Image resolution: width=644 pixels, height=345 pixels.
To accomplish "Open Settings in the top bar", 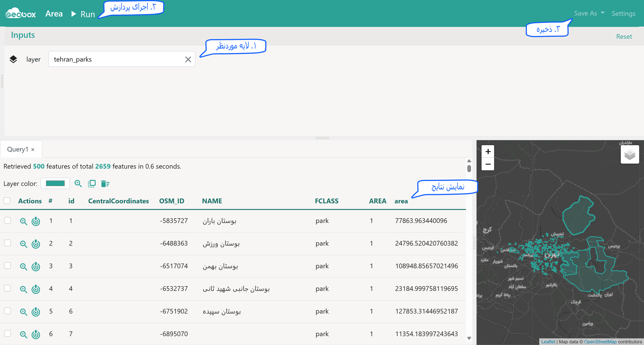I will point(623,14).
